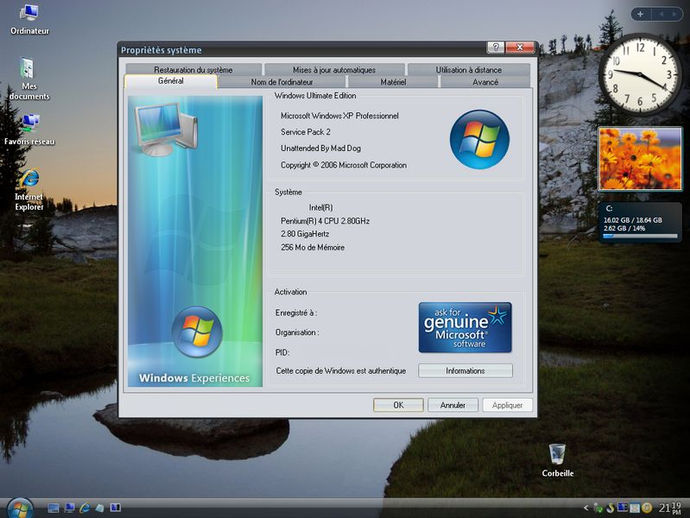The height and width of the screenshot is (518, 690).
Task: Click the computer monitor image in banner
Action: point(166,129)
